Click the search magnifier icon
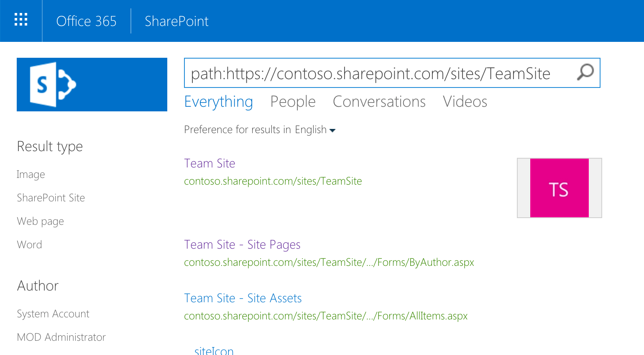 (585, 72)
